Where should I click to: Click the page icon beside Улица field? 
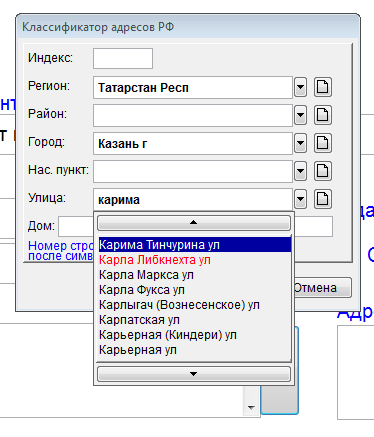[322, 199]
